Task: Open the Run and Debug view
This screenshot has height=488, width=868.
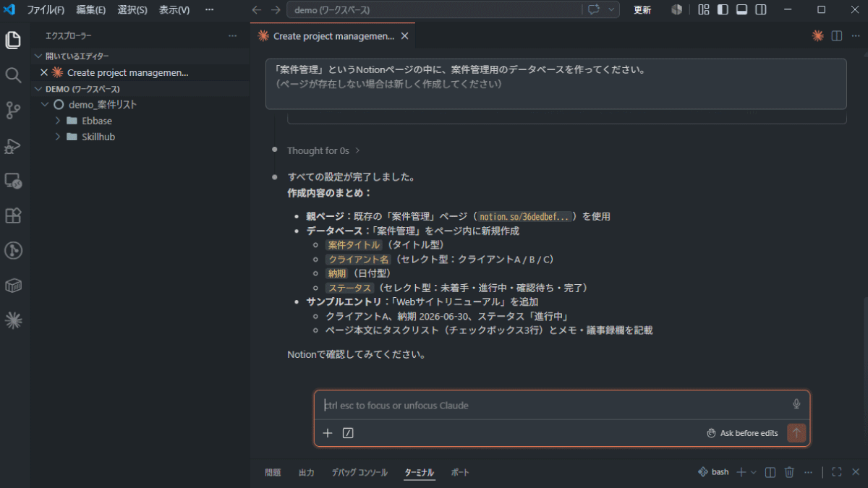Action: 13,145
